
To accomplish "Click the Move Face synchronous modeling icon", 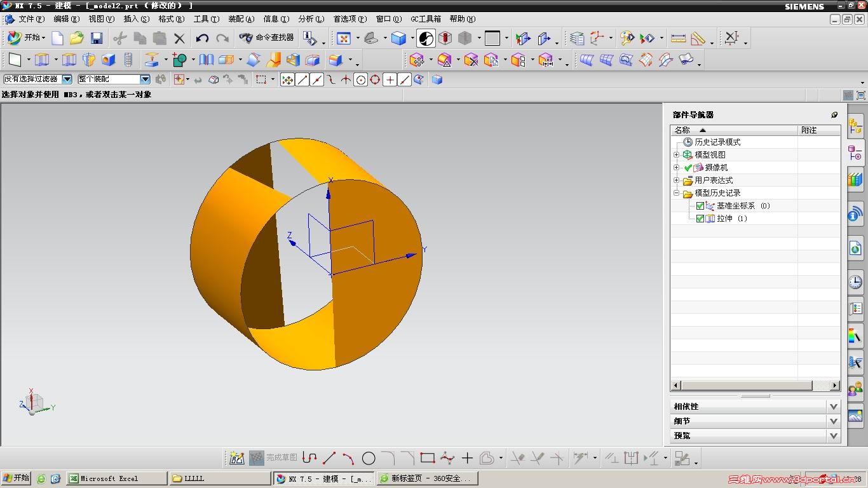I will [x=417, y=60].
